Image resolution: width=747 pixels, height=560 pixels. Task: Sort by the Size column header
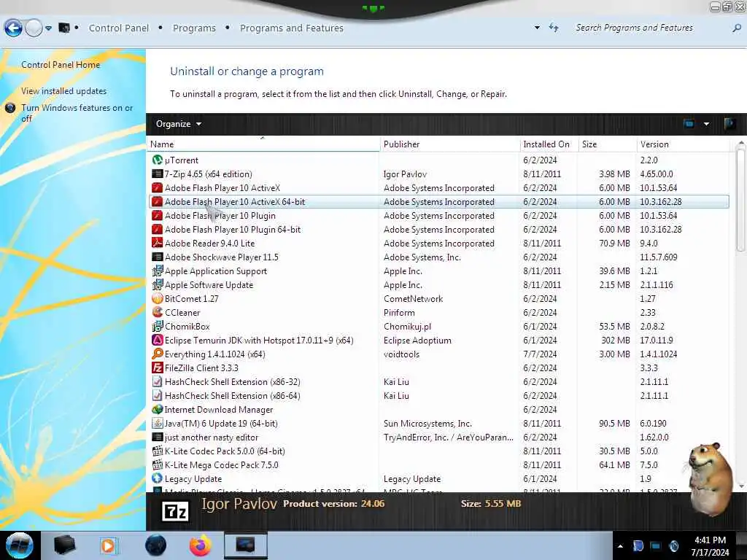coord(608,144)
